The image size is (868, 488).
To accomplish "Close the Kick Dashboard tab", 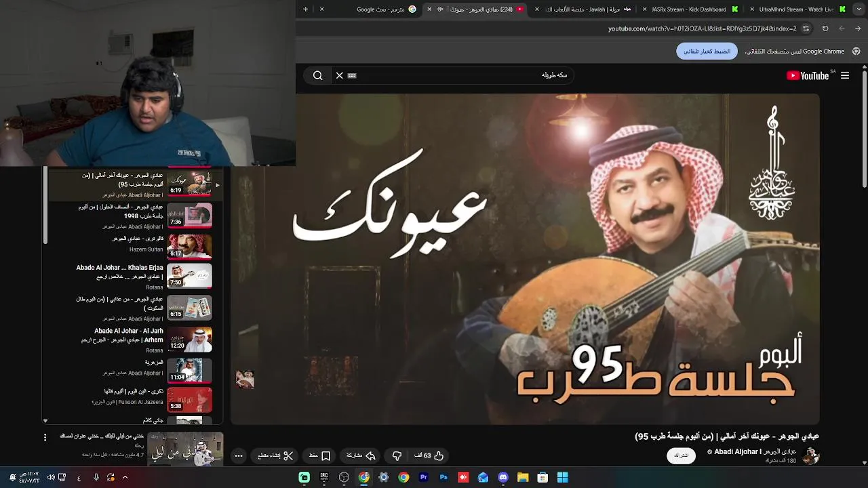I will [x=644, y=9].
